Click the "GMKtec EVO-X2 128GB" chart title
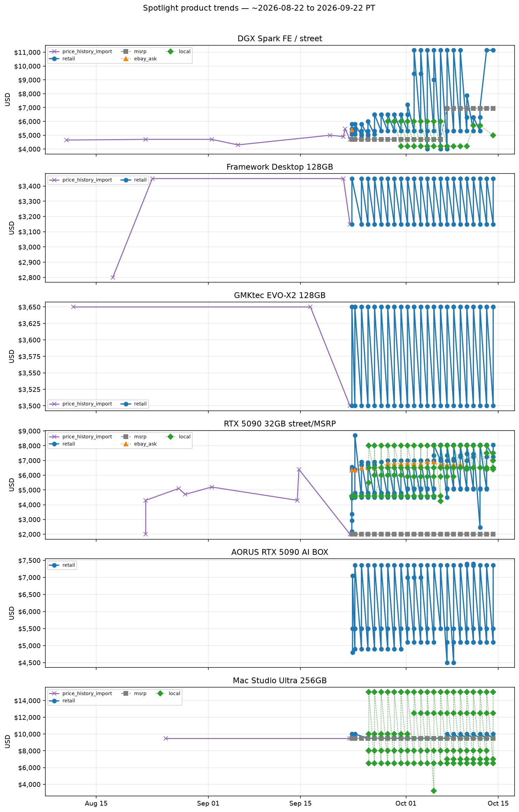This screenshot has width=519, height=812. point(280,295)
